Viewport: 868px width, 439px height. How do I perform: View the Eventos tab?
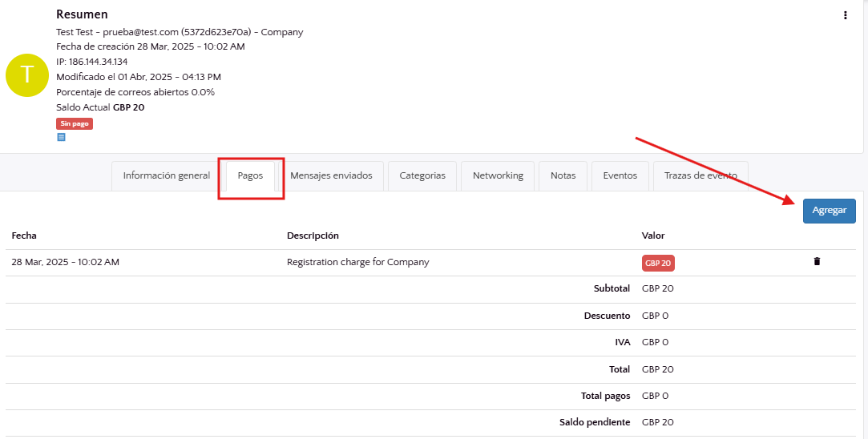[620, 175]
